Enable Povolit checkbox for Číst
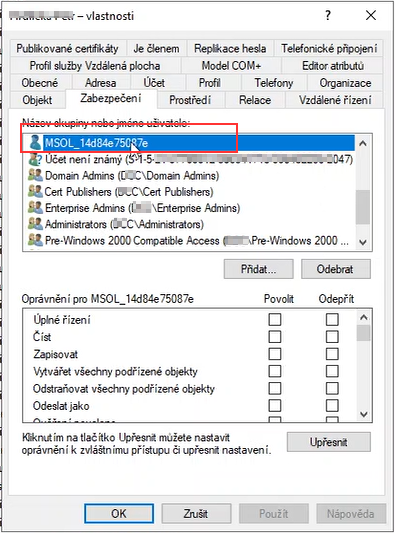 tap(275, 337)
